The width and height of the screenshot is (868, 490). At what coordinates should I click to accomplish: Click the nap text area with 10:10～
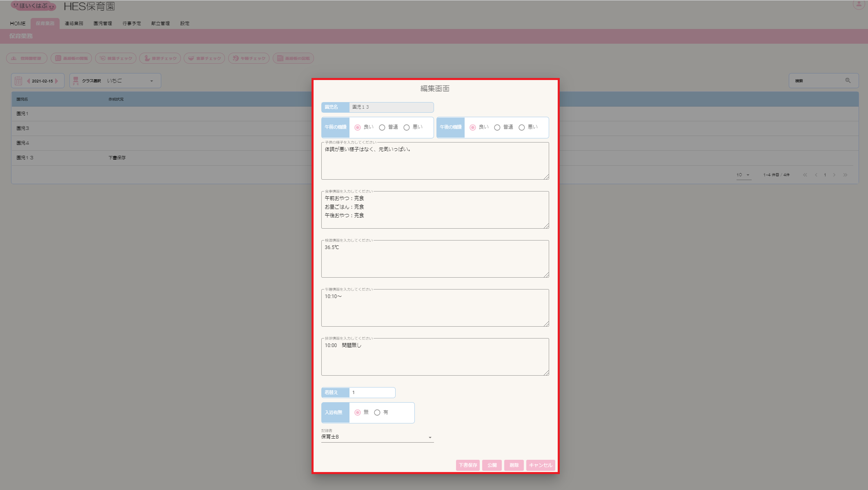[435, 308]
